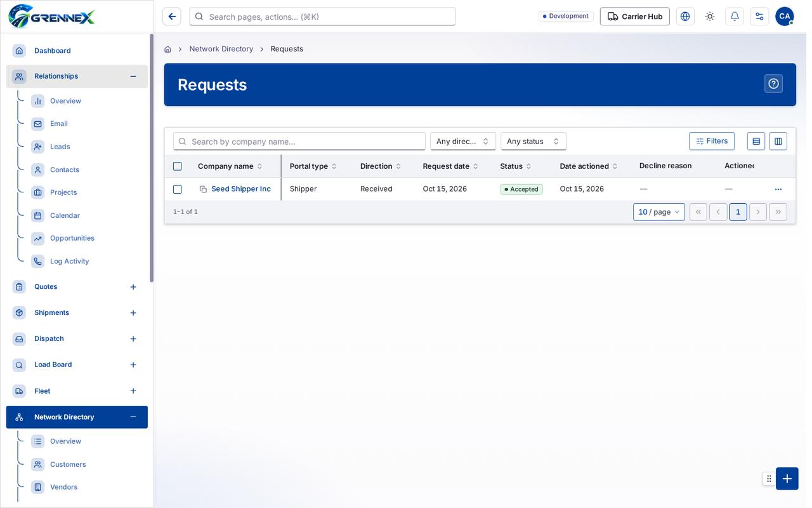Expand the Load Board section

click(x=133, y=365)
